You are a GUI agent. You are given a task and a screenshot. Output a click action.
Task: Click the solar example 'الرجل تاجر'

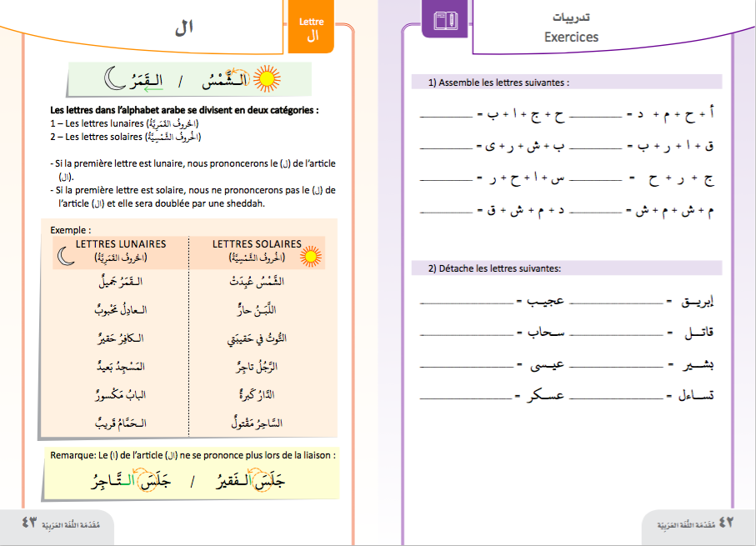pyautogui.click(x=257, y=366)
